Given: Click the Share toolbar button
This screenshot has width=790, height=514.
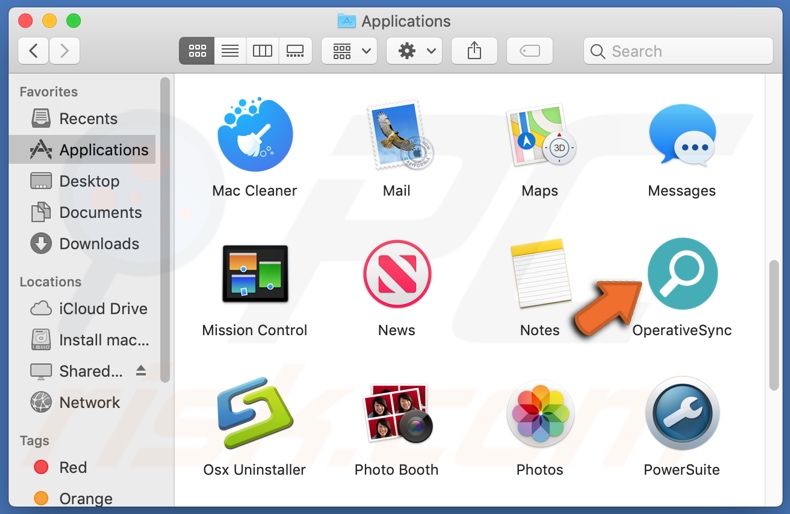Looking at the screenshot, I should pos(474,51).
